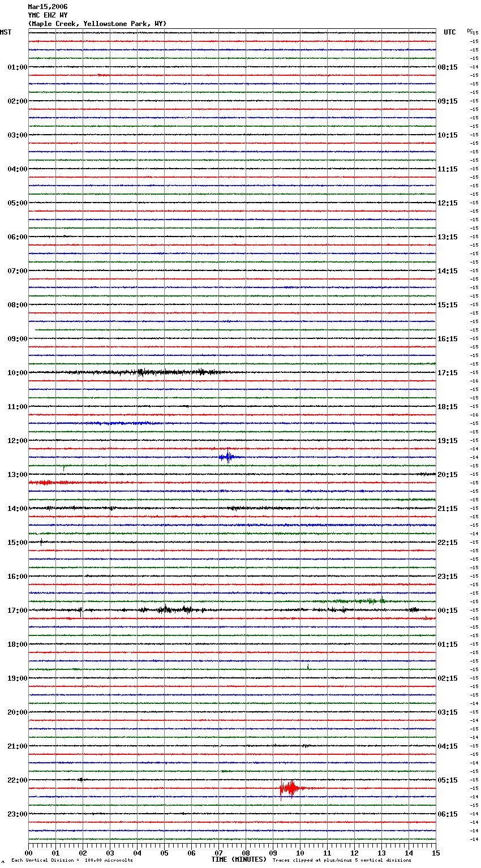481x868 pixels.
Task: Click the 06:15 UTC time label
Action: (448, 814)
